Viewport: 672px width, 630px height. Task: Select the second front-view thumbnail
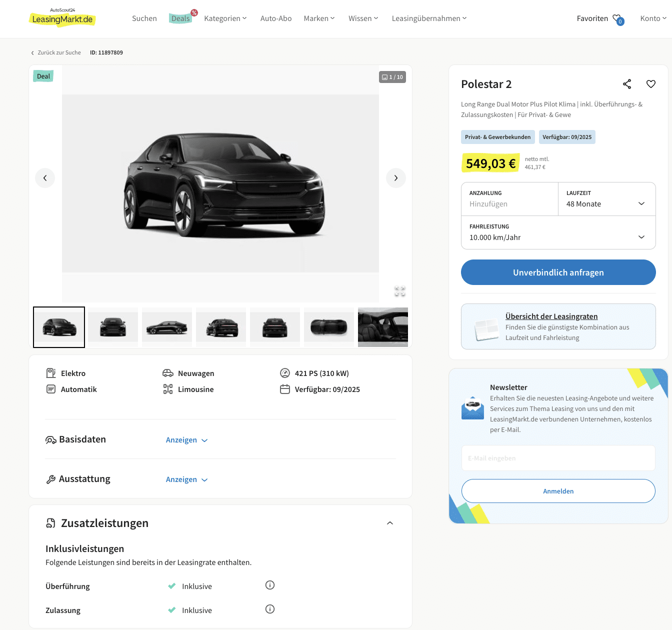(x=113, y=327)
